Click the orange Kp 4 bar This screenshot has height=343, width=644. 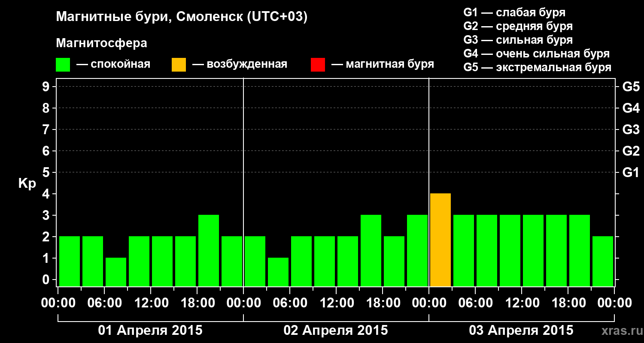[x=440, y=240]
